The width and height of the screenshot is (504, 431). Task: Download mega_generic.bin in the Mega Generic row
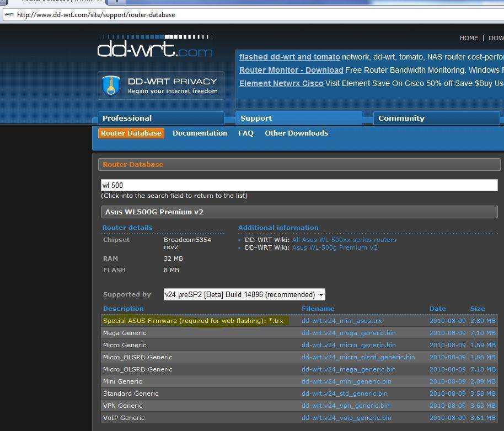pos(348,333)
